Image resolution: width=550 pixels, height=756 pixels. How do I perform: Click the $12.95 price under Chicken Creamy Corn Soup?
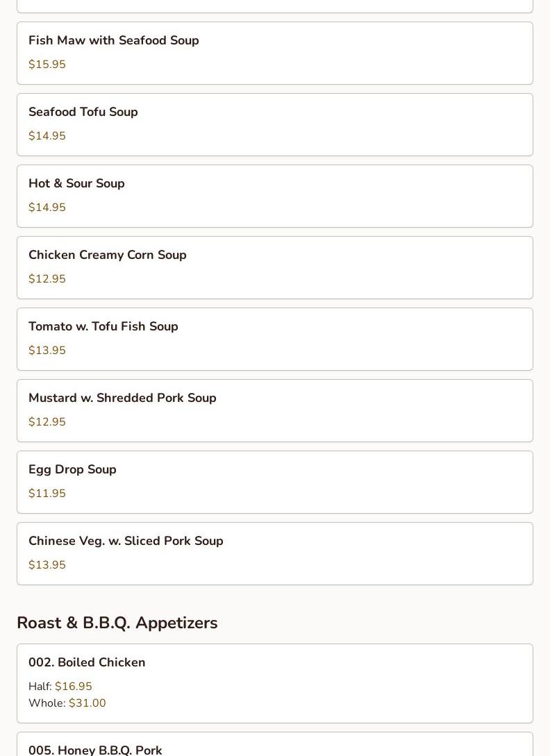[x=47, y=278]
